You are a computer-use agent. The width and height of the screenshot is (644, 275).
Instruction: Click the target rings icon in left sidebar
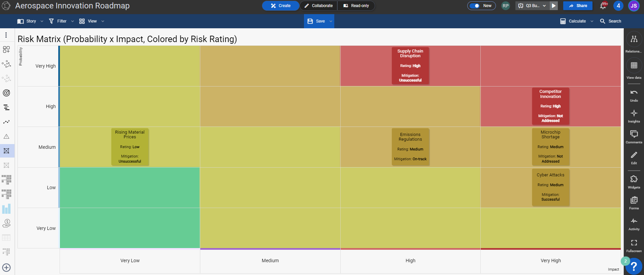click(6, 93)
